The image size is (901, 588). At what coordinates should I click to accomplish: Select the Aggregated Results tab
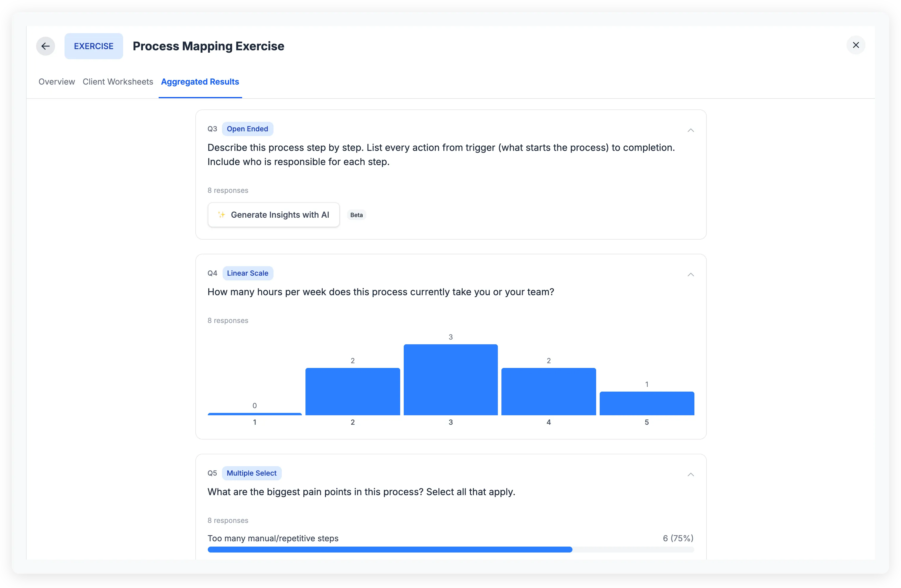coord(200,82)
